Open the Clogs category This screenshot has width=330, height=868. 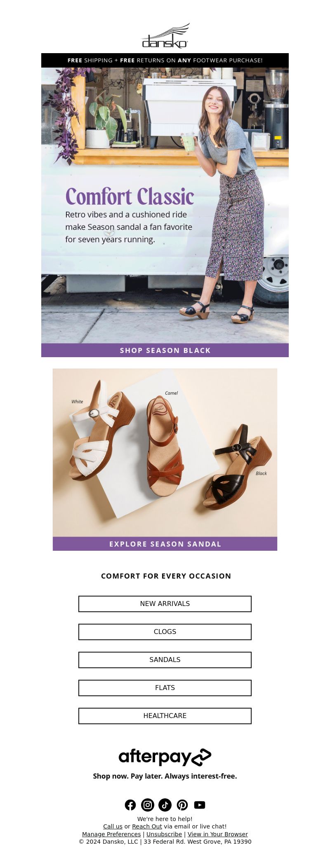click(165, 632)
